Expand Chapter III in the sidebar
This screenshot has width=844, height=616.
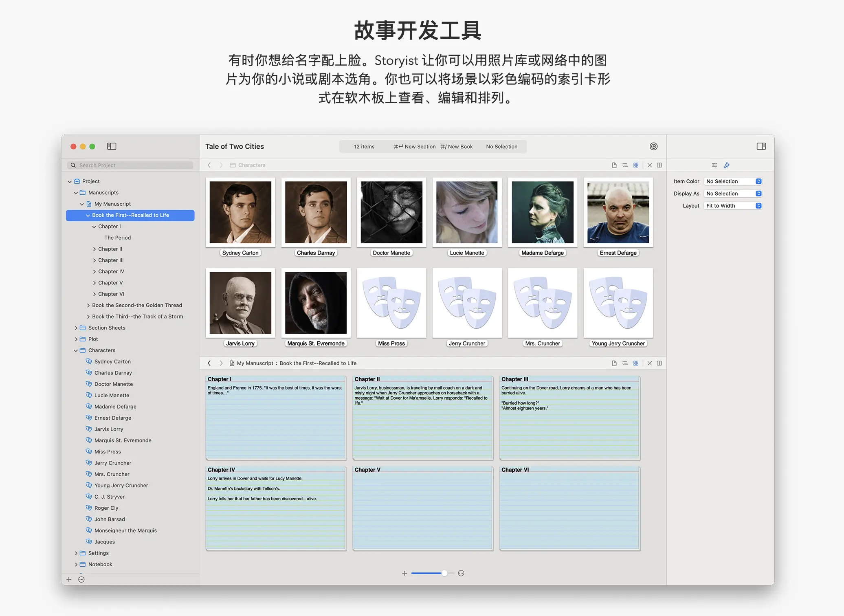click(x=95, y=260)
